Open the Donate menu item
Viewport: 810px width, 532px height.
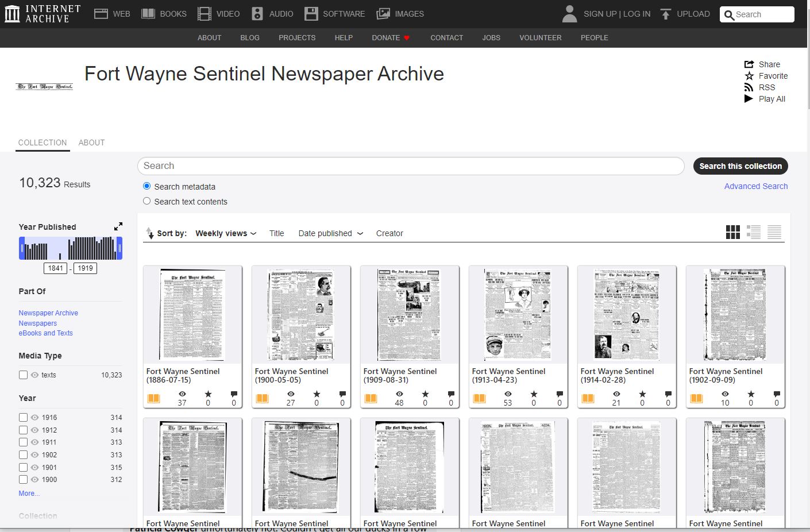coord(391,38)
